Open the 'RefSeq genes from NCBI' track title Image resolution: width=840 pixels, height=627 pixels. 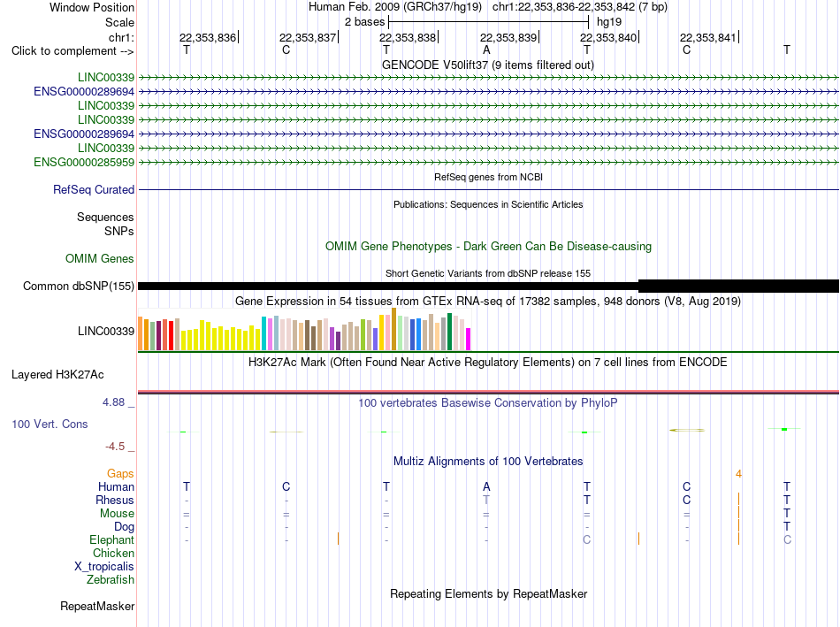tap(488, 177)
